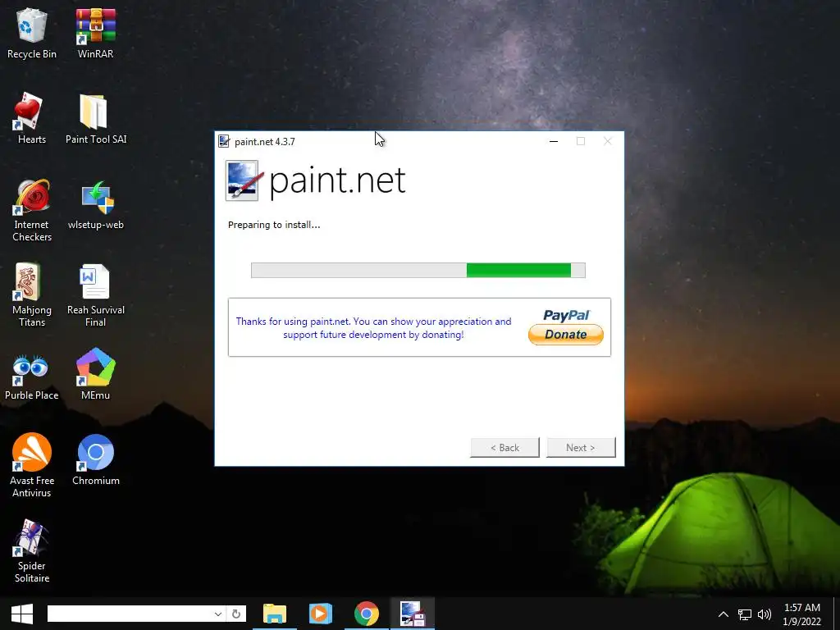Select the Hearts game shortcut
This screenshot has height=630, width=840.
point(32,118)
